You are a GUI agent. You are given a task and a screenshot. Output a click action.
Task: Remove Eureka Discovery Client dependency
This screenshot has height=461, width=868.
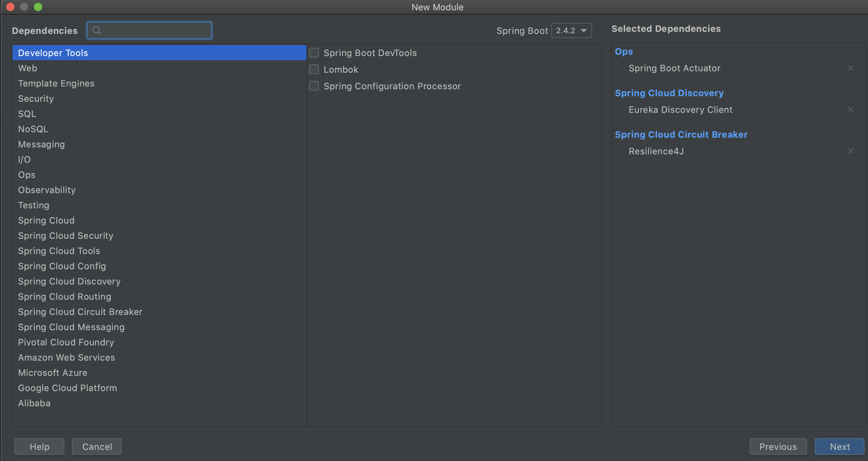tap(850, 110)
